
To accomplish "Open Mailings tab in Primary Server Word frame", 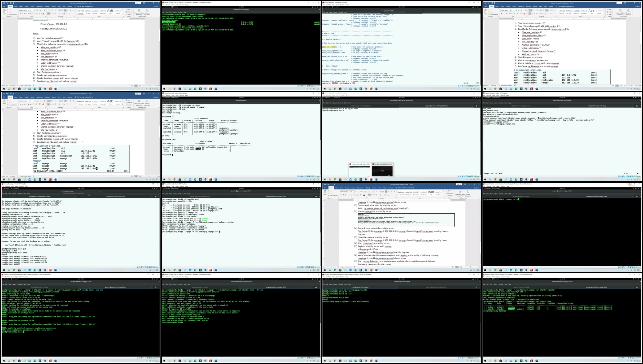I will [x=47, y=7].
